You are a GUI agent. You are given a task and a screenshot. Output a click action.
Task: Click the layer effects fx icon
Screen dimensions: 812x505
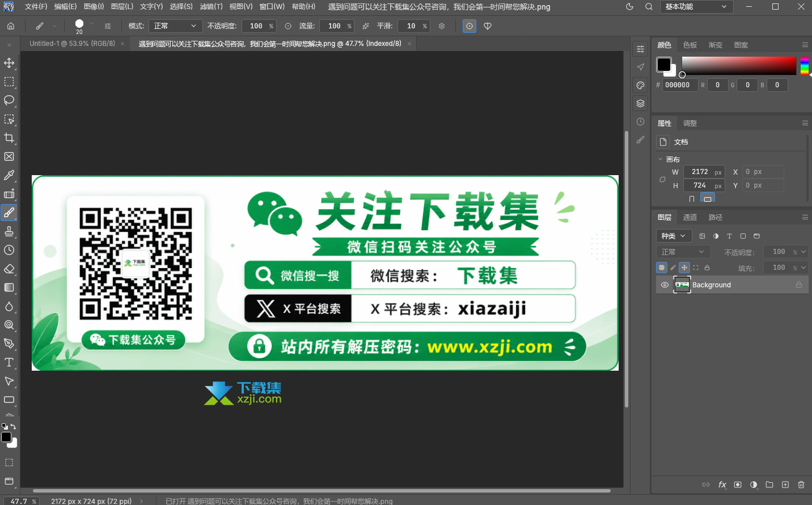tap(722, 485)
